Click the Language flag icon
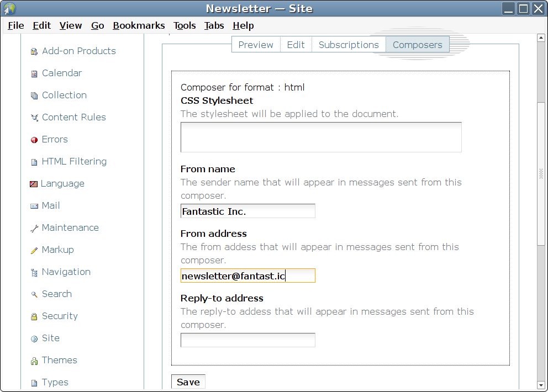The height and width of the screenshot is (392, 548). (34, 184)
